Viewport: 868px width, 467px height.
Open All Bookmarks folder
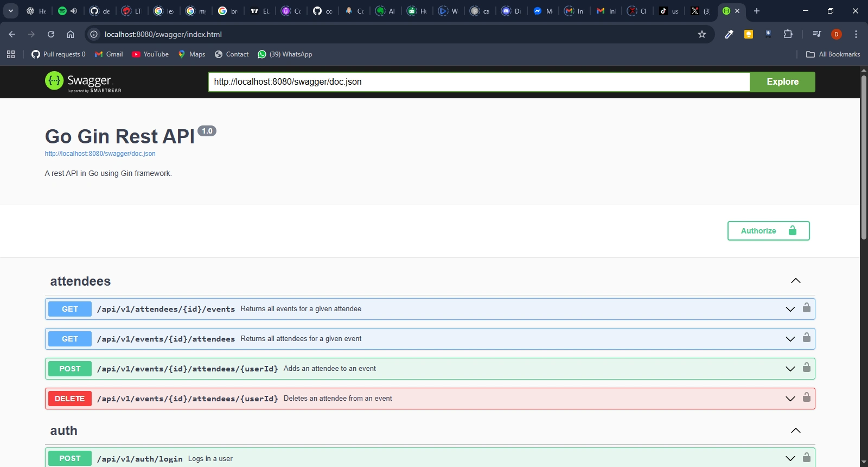[x=833, y=54]
